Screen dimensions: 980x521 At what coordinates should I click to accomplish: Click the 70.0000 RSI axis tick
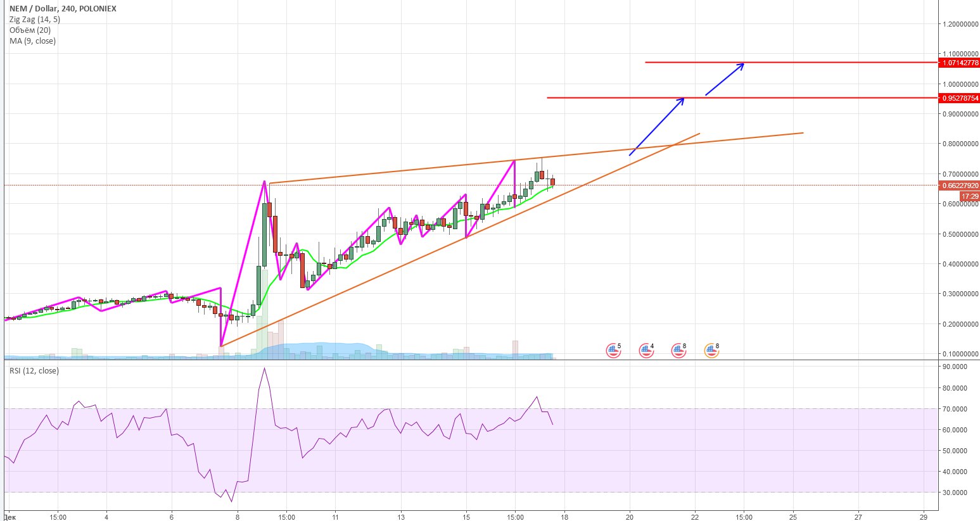955,409
